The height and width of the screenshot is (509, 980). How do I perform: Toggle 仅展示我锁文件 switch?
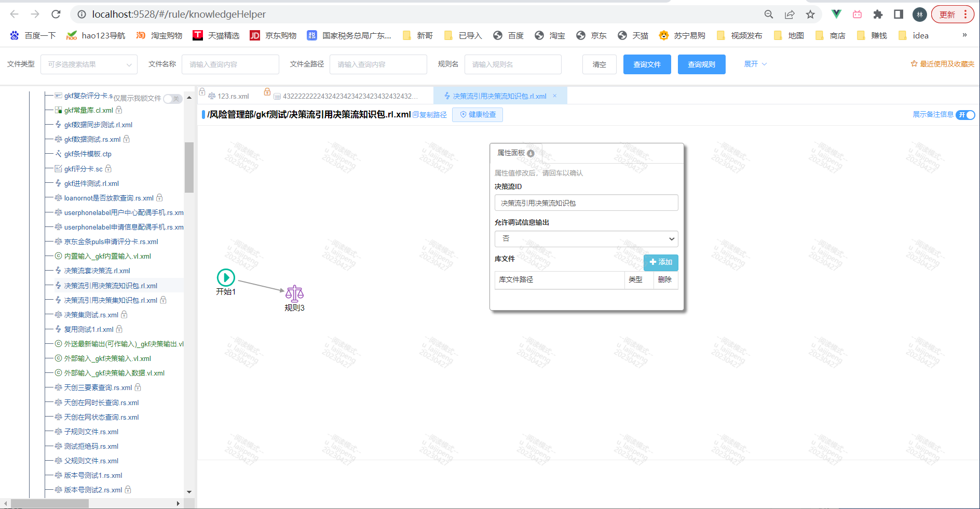[172, 99]
